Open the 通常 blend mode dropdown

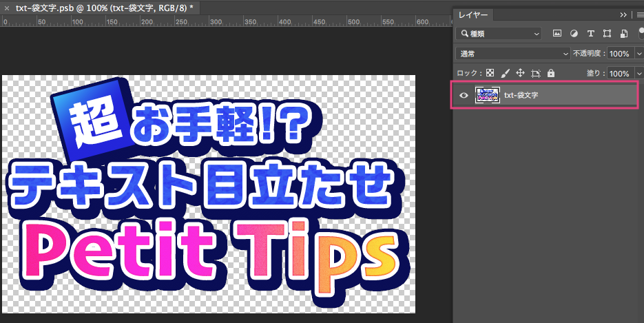[x=513, y=53]
